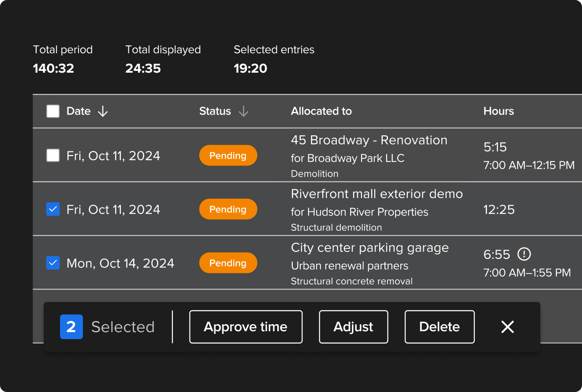Click the Selected entries total 19:20
The image size is (582, 392).
coord(250,68)
